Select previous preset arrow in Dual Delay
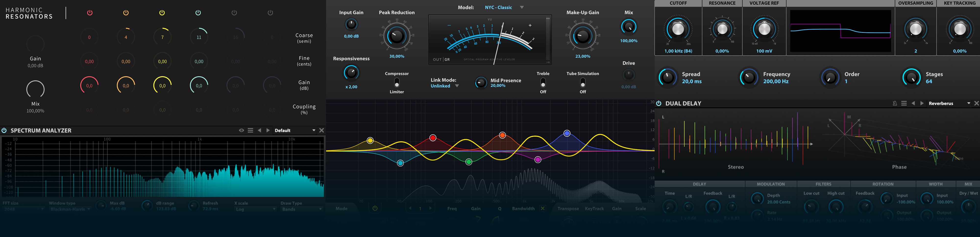 coord(913,104)
